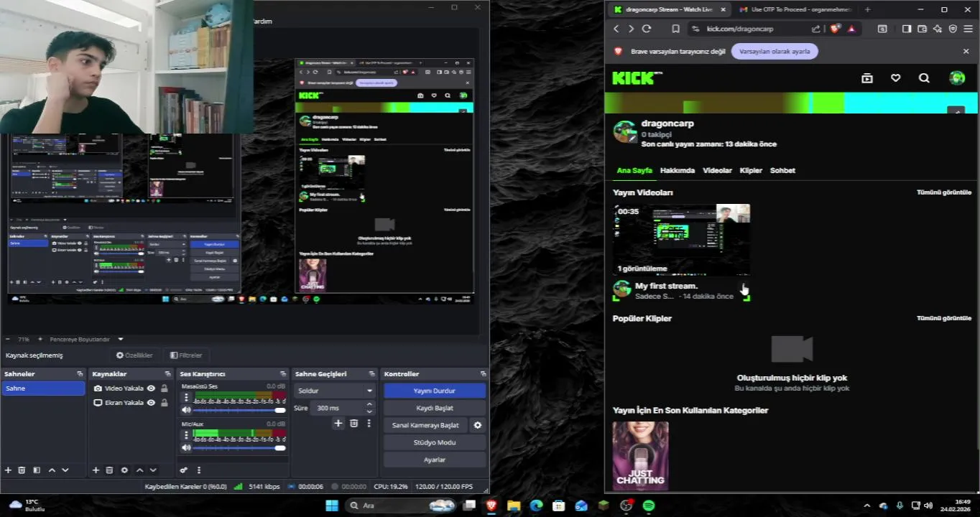980x517 pixels.
Task: Move source down in Kaynaklar panel
Action: [153, 470]
